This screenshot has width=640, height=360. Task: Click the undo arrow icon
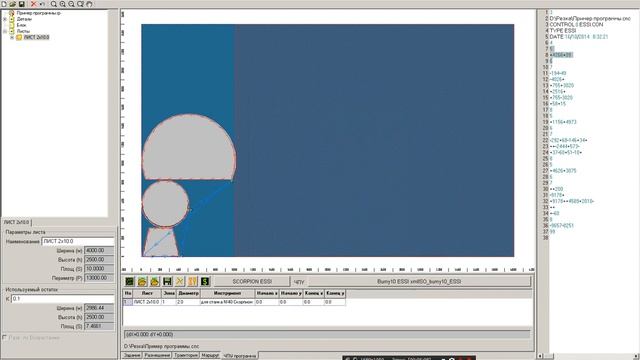pos(42,4)
